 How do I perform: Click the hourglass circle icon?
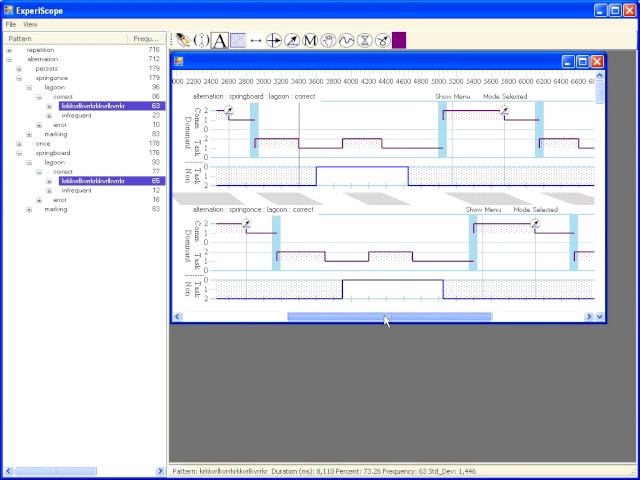click(364, 40)
